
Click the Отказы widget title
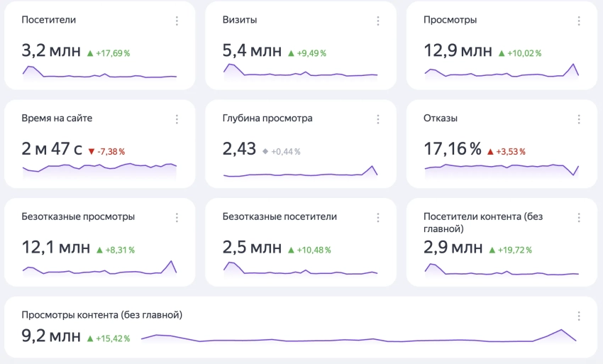[440, 118]
